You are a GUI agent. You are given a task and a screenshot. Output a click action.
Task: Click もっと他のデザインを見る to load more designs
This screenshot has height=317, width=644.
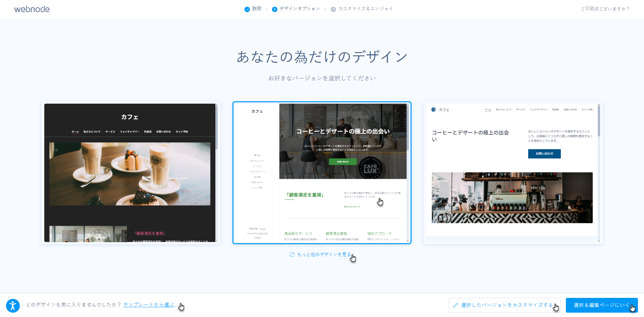tap(324, 255)
